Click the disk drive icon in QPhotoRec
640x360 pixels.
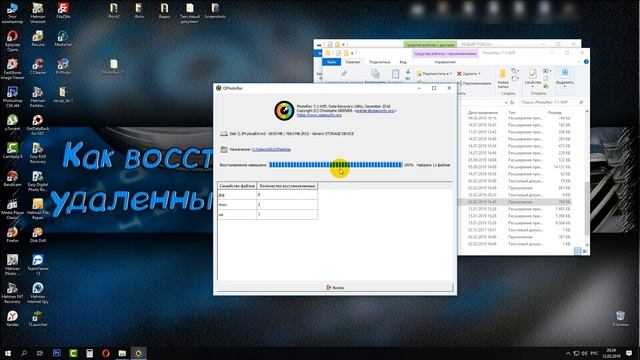(224, 134)
